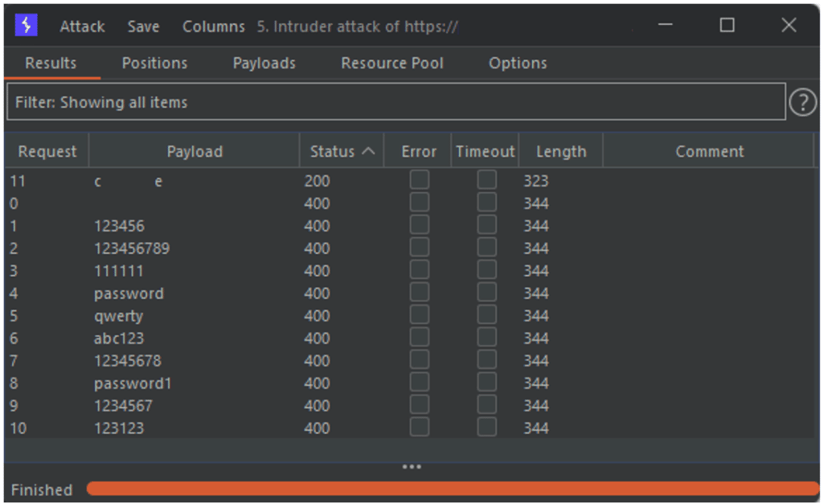Sort by the Comment column header
823x504 pixels.
709,151
